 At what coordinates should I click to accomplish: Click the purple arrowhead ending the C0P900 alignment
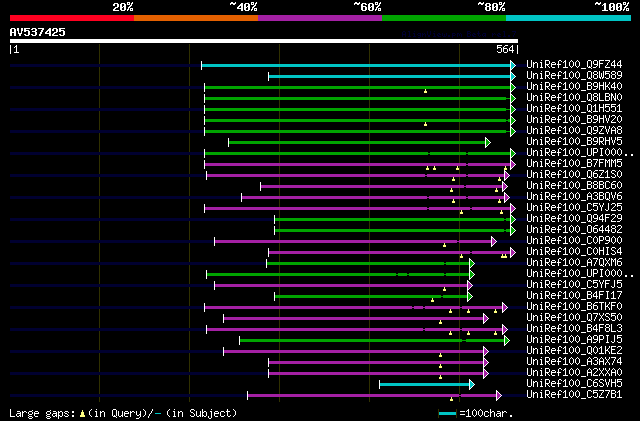(494, 241)
